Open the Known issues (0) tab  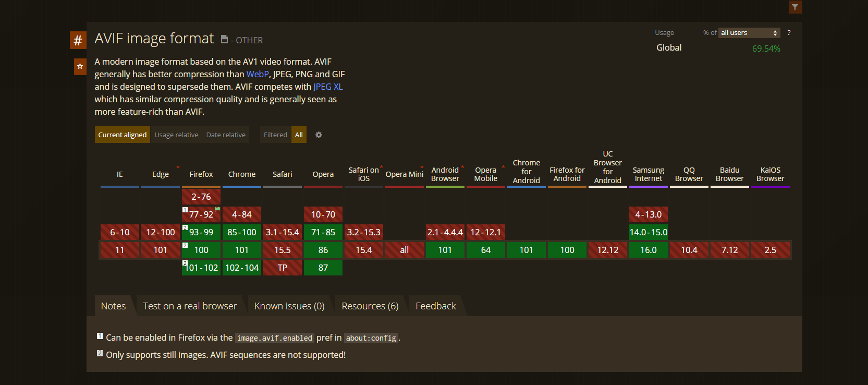click(289, 306)
